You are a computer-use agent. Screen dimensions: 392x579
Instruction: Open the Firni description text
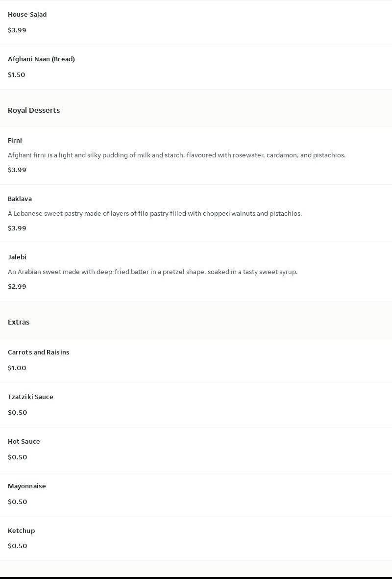point(176,155)
